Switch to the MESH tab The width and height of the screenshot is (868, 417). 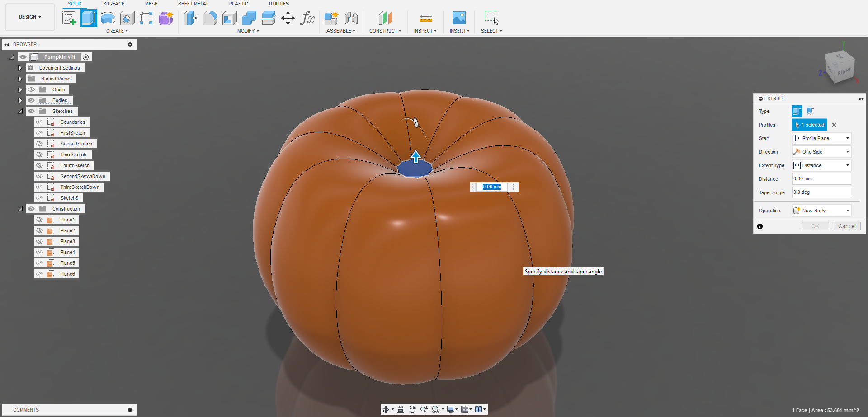pos(151,4)
